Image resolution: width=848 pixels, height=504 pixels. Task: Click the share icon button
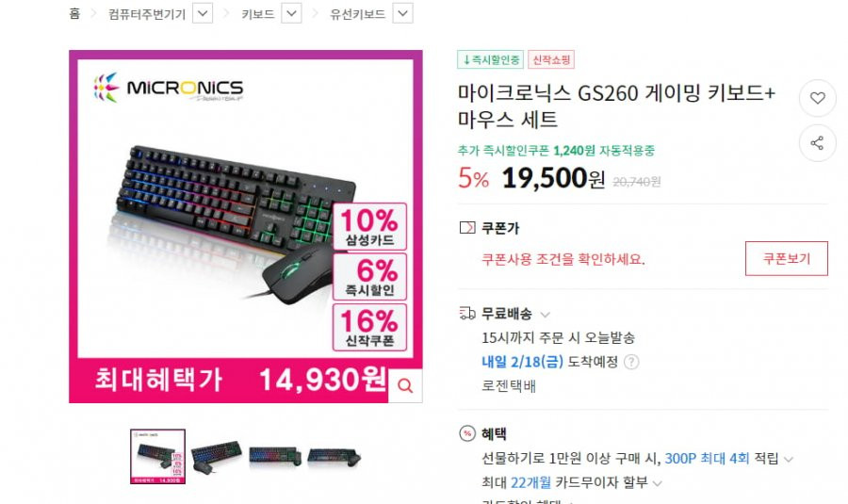tap(817, 143)
